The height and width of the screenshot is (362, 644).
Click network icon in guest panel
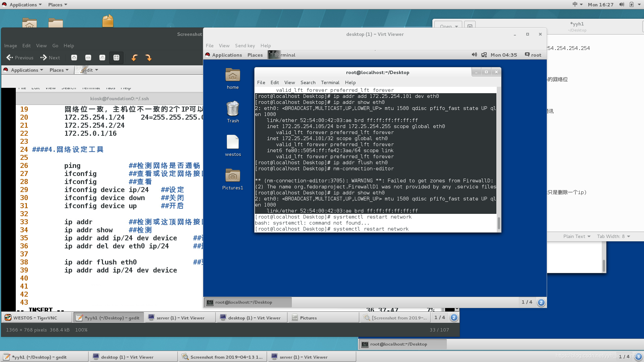click(x=484, y=55)
